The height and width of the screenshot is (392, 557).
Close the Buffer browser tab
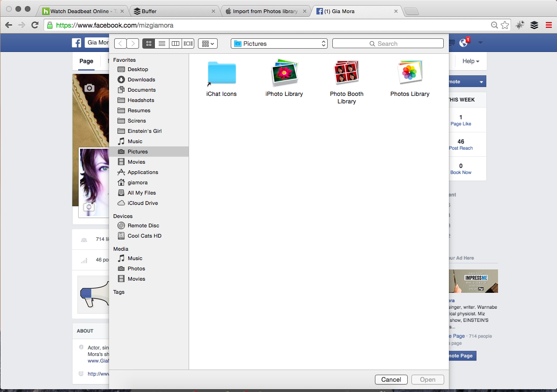click(x=213, y=11)
